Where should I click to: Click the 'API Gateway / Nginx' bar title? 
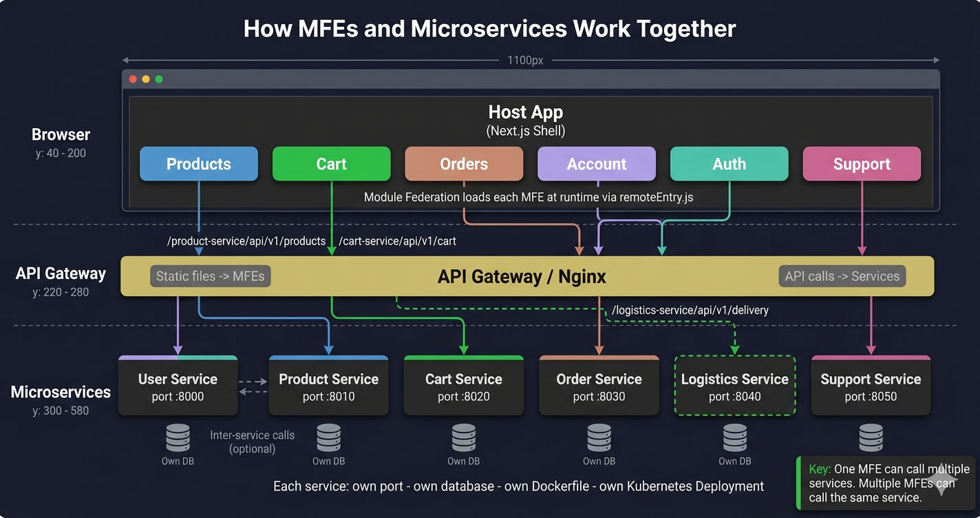[522, 277]
